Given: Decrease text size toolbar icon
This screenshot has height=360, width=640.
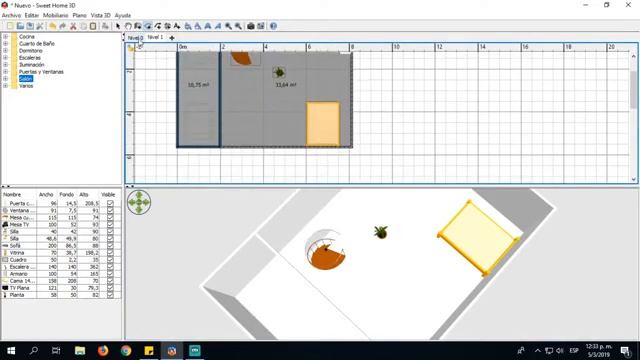Looking at the screenshot, I should [198, 26].
